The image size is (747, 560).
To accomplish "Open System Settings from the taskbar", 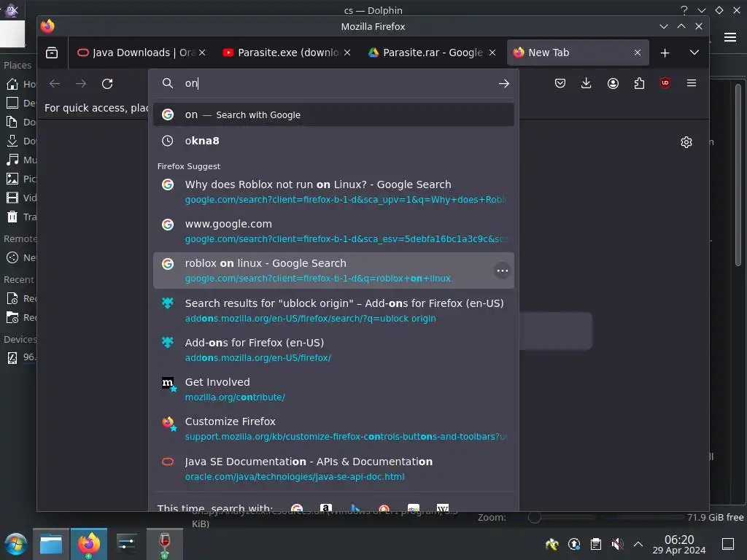I will pos(127,544).
